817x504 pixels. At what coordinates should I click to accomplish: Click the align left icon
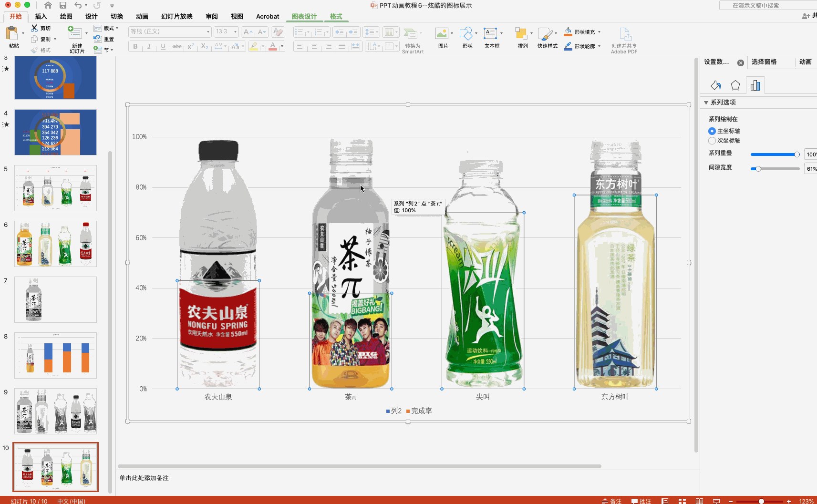pyautogui.click(x=300, y=46)
